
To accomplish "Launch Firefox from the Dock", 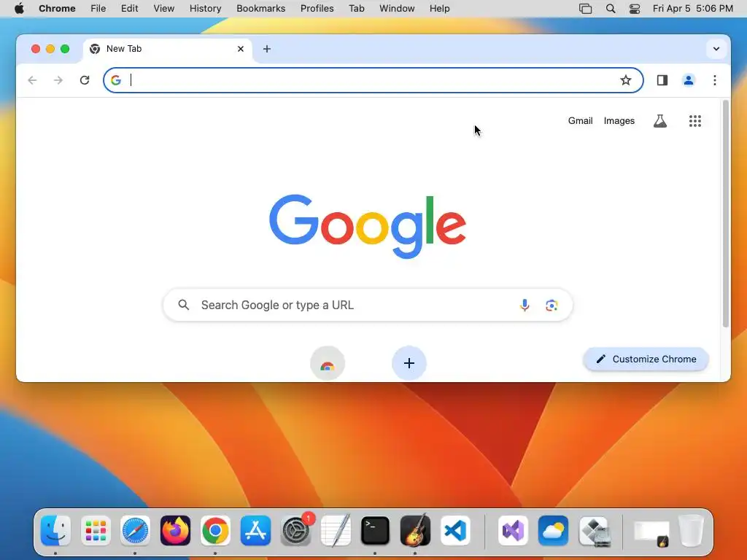I will click(175, 531).
